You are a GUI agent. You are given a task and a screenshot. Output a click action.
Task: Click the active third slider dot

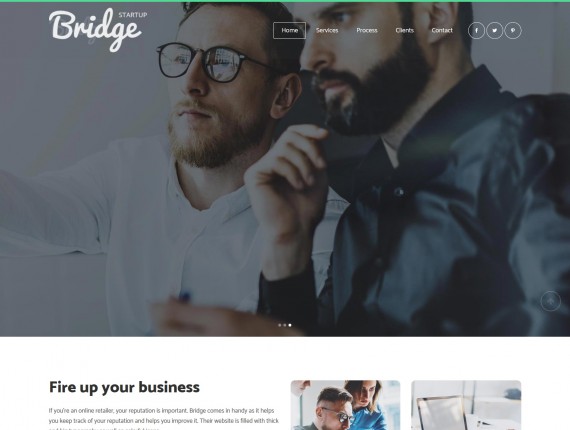(x=290, y=325)
